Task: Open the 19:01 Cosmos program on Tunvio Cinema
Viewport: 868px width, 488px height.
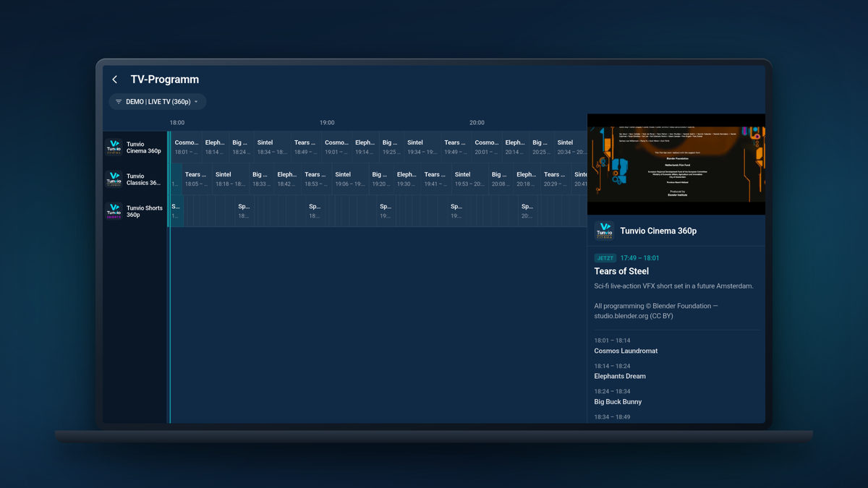Action: click(x=337, y=147)
